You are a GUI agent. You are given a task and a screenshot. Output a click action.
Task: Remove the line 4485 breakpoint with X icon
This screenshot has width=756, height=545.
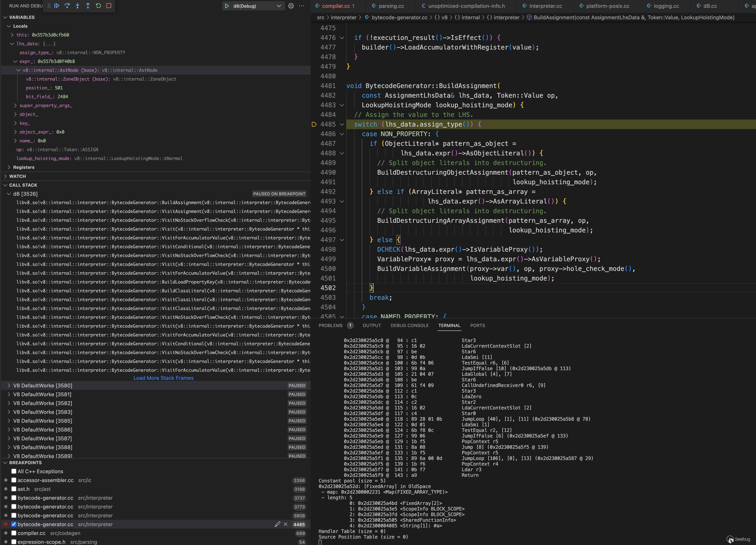click(286, 524)
